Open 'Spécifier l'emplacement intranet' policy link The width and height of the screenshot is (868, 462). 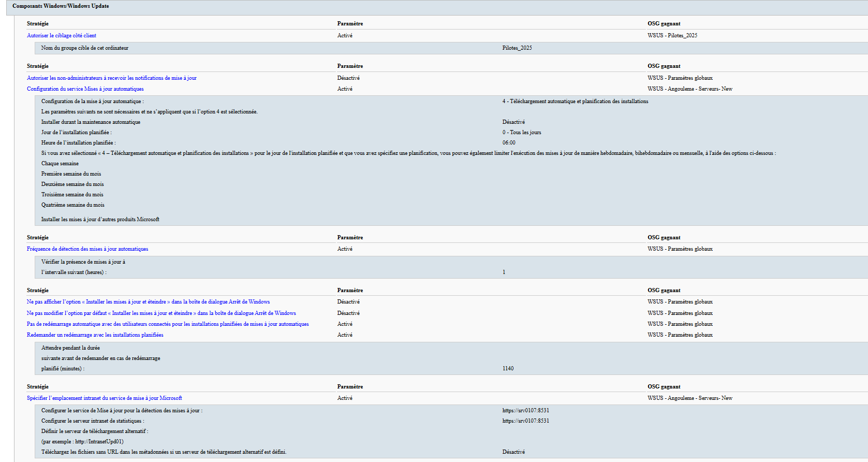[x=105, y=398]
